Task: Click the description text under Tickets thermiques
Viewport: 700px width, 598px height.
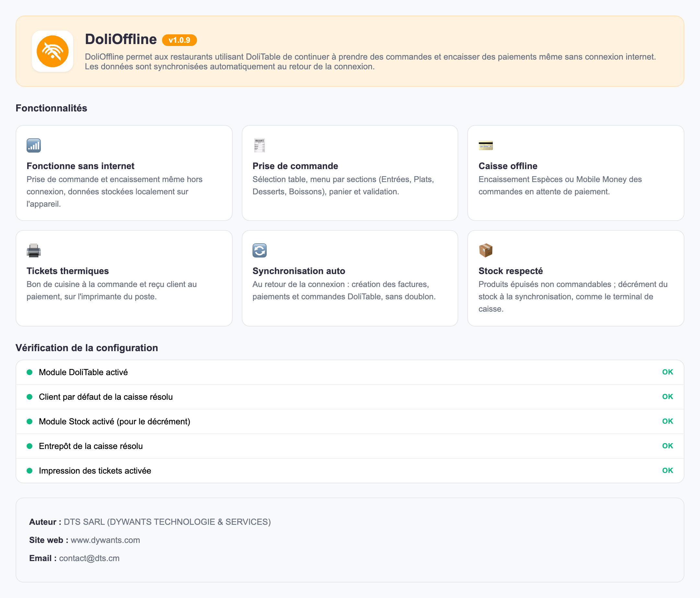Action: (x=111, y=290)
